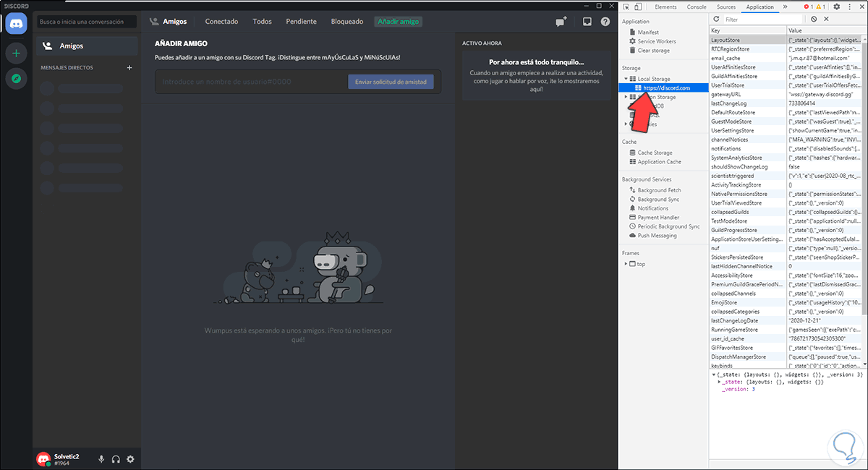This screenshot has height=470, width=868.
Task: Collapse the root object in preview pane
Action: tap(714, 375)
